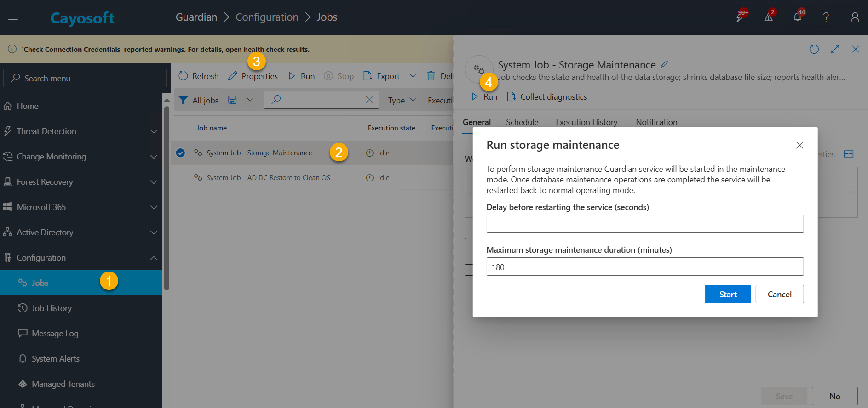The width and height of the screenshot is (868, 408).
Task: Open the hamburger navigation menu
Action: (x=13, y=17)
